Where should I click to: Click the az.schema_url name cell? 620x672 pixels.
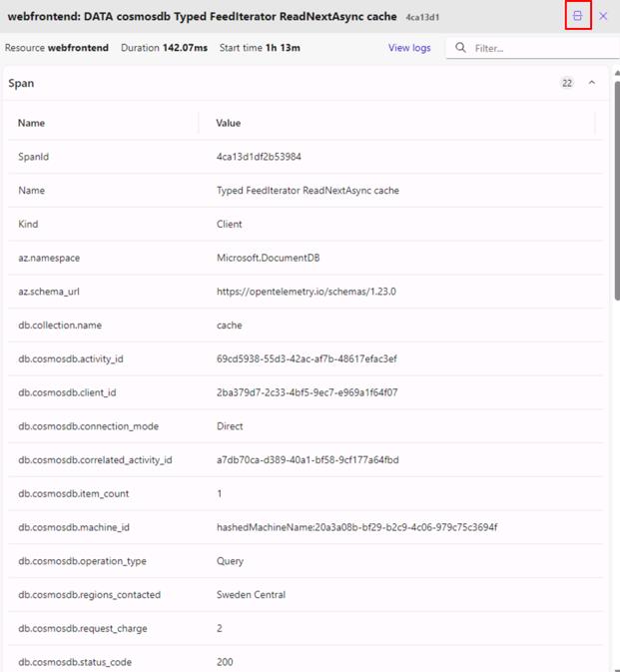[x=49, y=292]
